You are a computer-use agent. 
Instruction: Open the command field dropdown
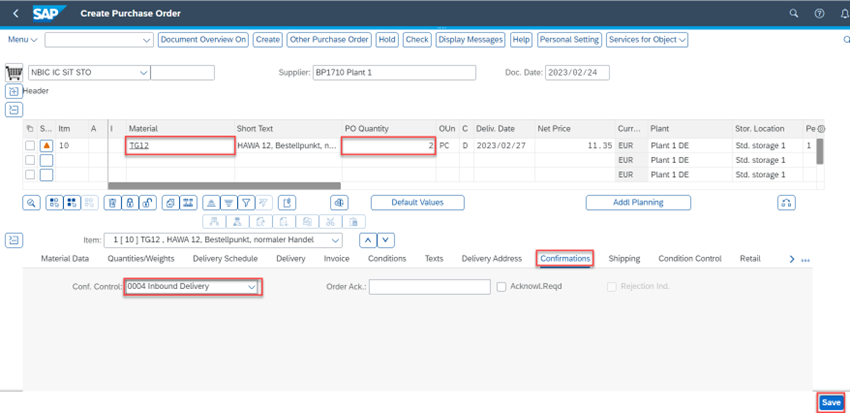146,40
